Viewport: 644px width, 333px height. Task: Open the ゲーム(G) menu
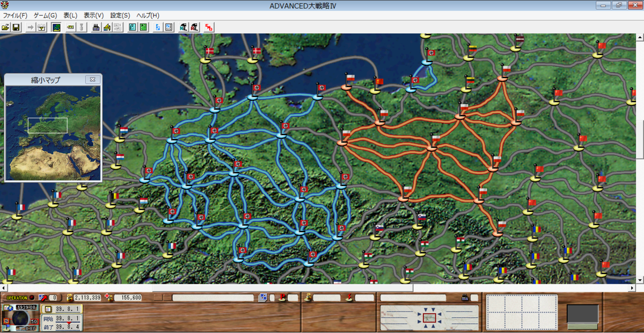[45, 16]
